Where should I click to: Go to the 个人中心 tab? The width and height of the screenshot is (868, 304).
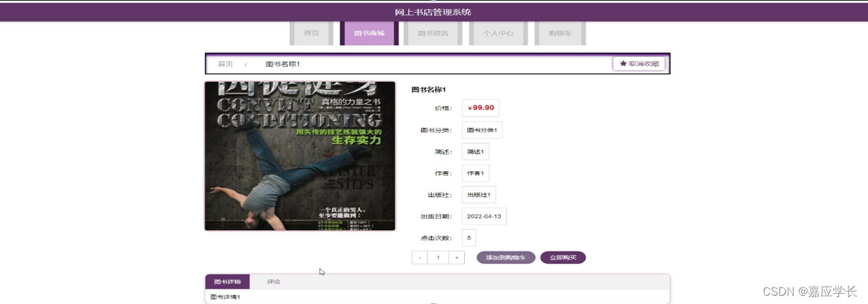[499, 33]
